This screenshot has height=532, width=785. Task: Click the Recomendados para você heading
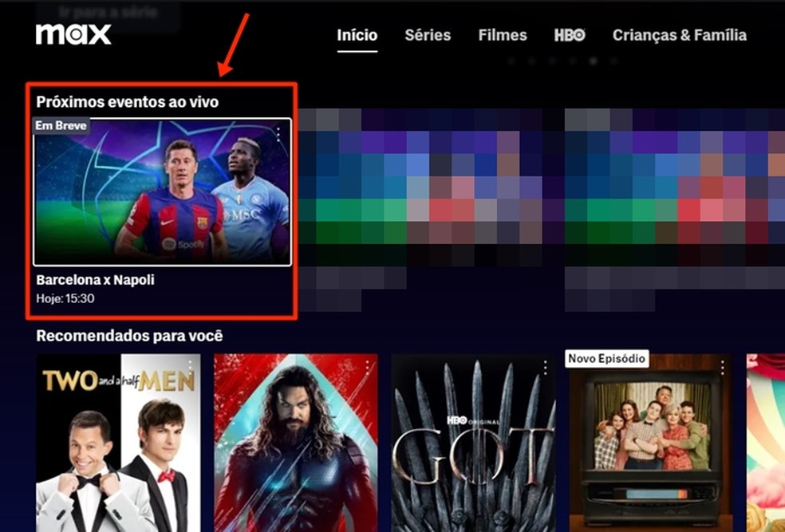coord(129,335)
